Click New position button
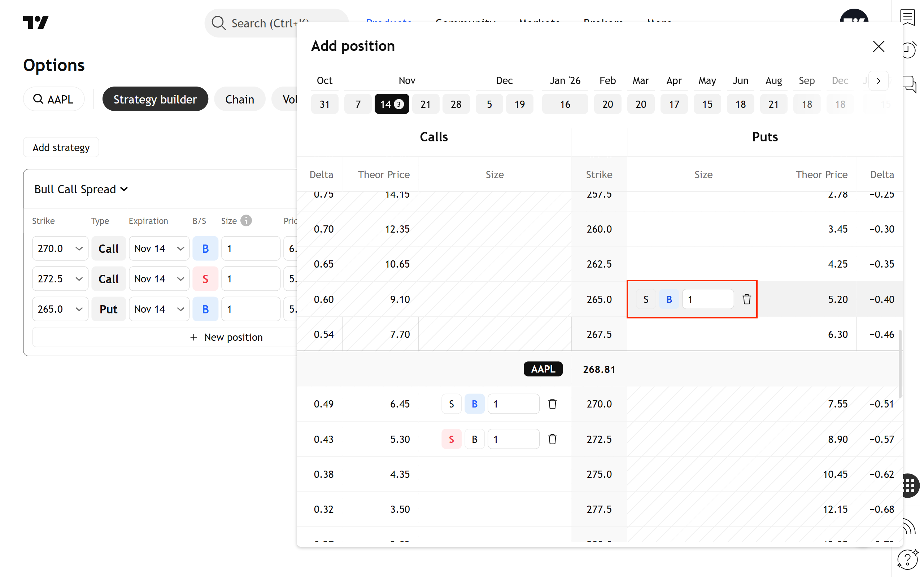 [226, 337]
